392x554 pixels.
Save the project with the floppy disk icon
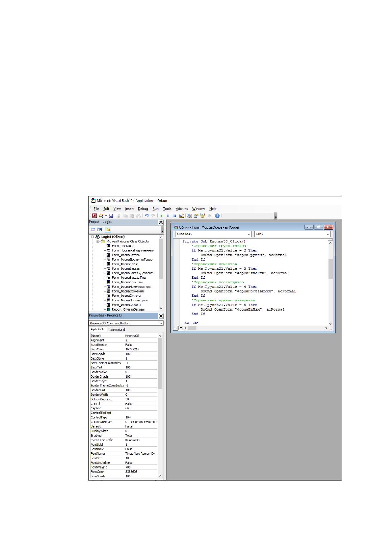pos(111,216)
